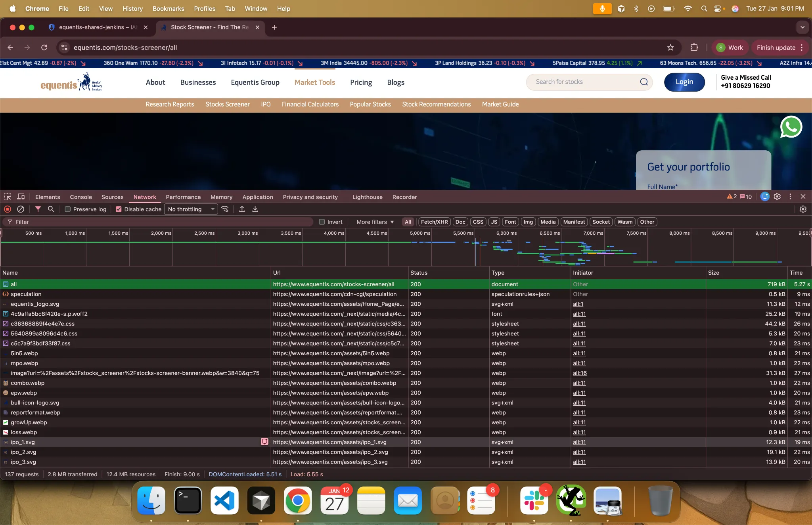Open a new Chrome tab
Screen dimensions: 812x525
click(274, 27)
